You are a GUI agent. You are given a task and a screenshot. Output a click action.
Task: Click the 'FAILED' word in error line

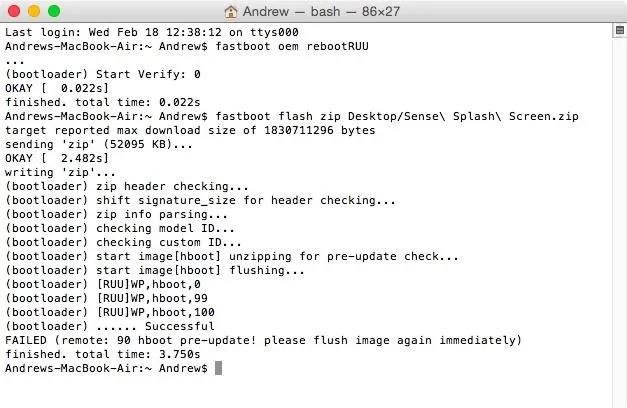pyautogui.click(x=26, y=340)
